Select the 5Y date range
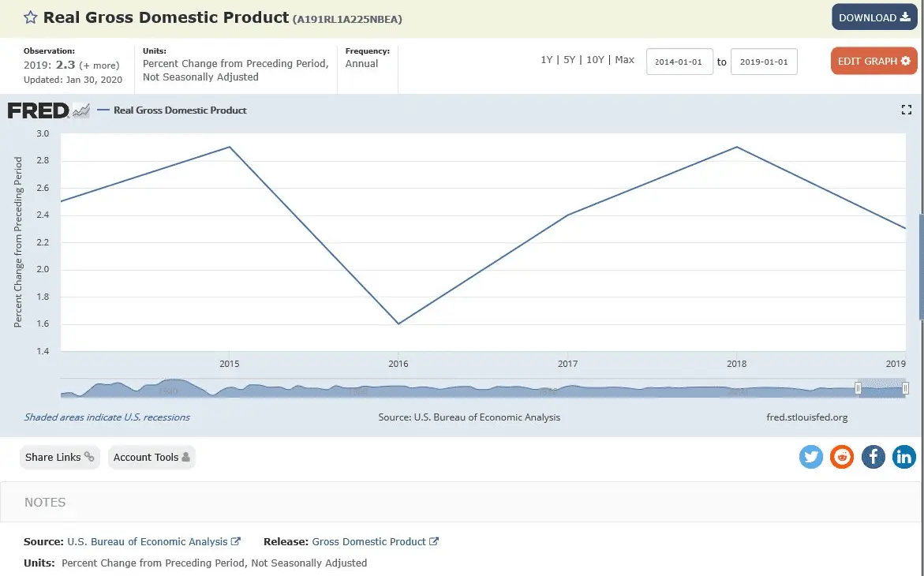This screenshot has width=924, height=576. [569, 59]
